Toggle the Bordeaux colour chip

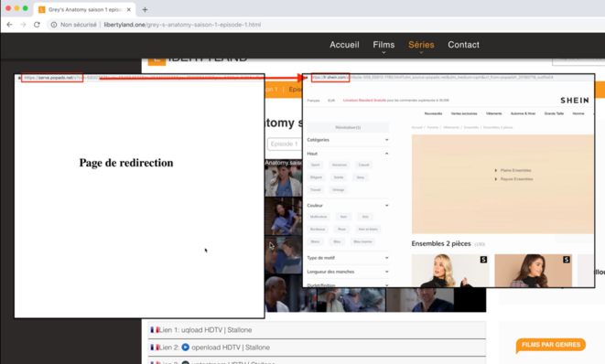(x=318, y=229)
